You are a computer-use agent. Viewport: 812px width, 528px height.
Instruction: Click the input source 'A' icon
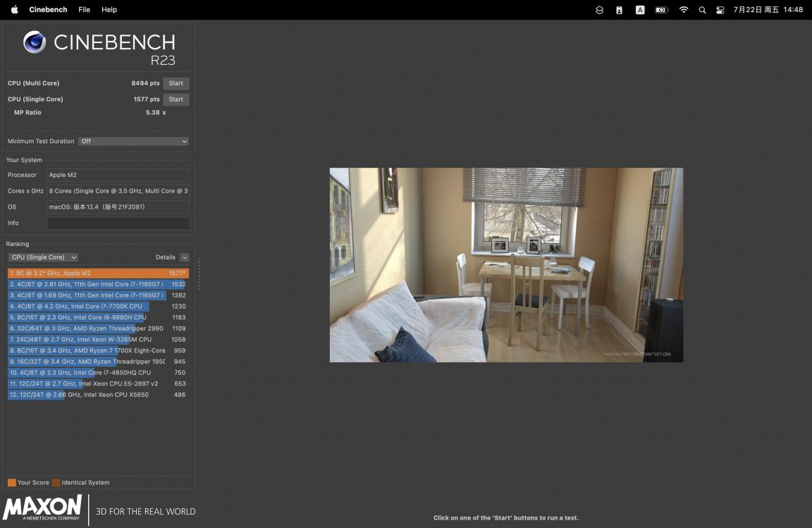pyautogui.click(x=640, y=10)
